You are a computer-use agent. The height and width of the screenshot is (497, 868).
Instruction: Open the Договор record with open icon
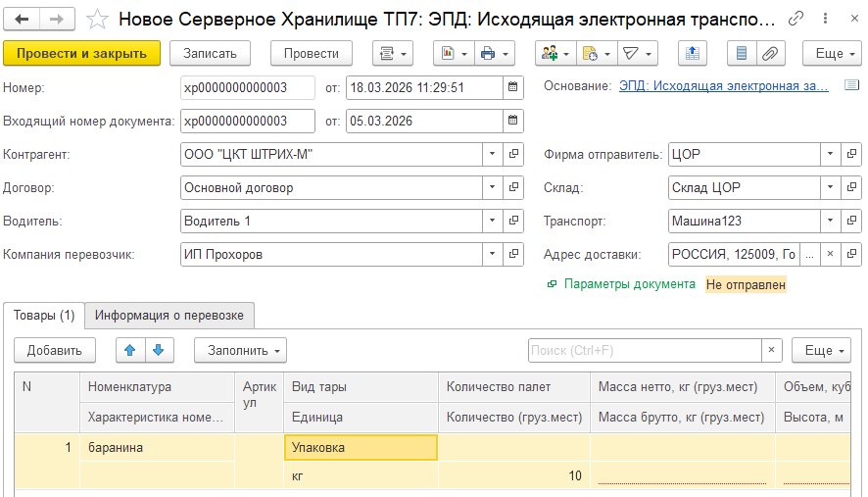[513, 187]
